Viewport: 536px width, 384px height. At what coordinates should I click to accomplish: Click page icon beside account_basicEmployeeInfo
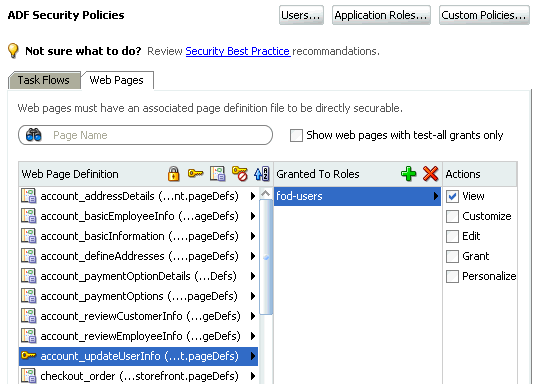pyautogui.click(x=28, y=216)
